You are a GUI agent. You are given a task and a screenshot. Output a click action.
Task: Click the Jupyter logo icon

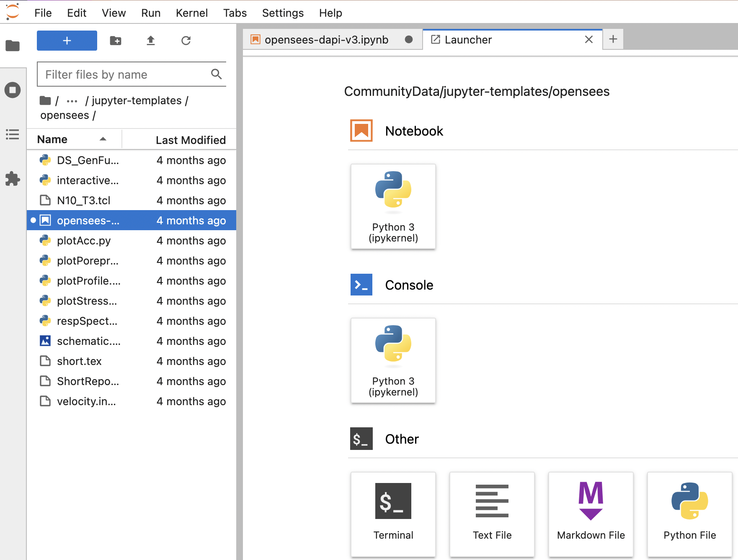pyautogui.click(x=13, y=12)
